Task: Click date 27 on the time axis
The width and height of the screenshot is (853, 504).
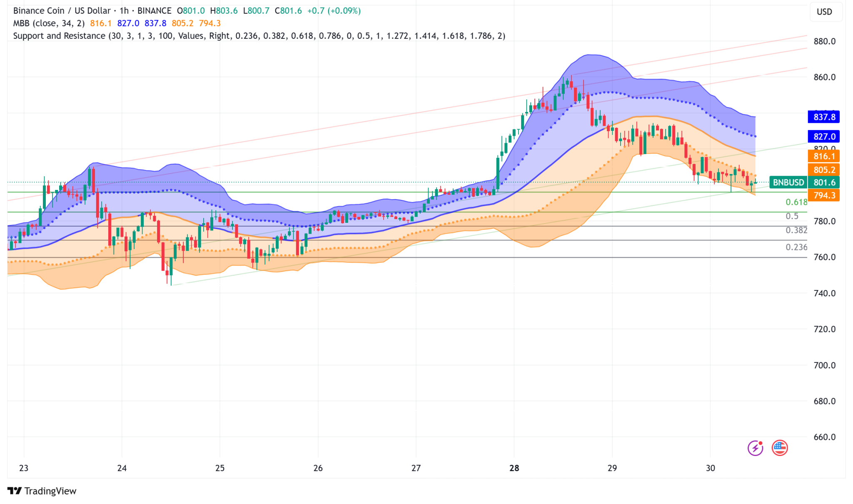Action: (416, 468)
